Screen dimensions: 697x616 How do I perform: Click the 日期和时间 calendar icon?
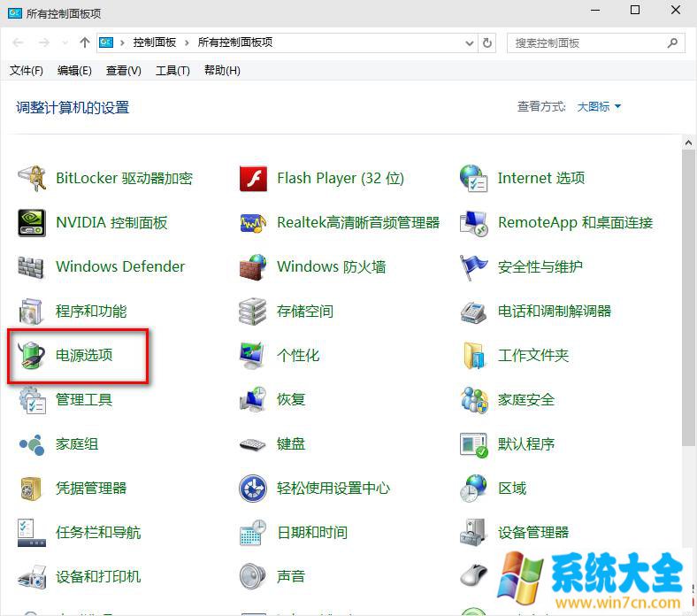253,533
